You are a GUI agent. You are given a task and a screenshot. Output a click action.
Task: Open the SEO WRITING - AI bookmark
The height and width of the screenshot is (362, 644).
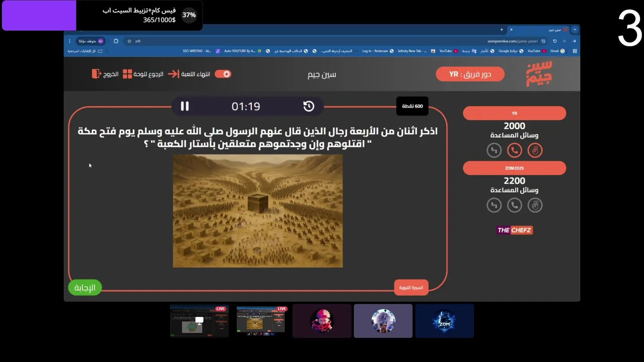point(201,51)
